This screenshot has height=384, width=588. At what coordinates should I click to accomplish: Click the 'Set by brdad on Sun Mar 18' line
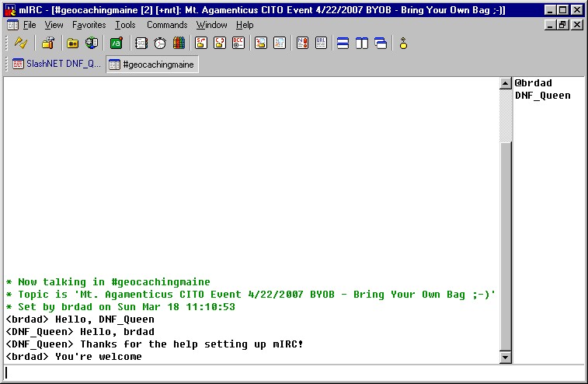coord(120,307)
